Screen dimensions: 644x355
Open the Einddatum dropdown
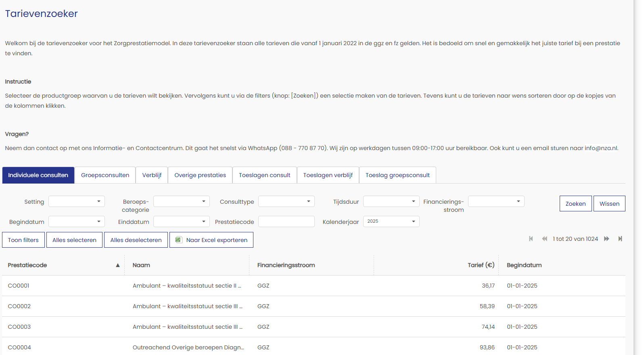[182, 221]
